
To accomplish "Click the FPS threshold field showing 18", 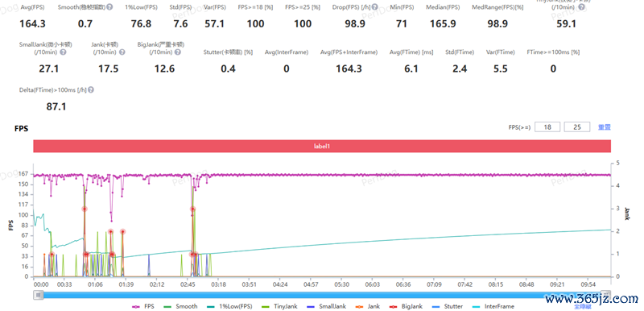I will 547,127.
